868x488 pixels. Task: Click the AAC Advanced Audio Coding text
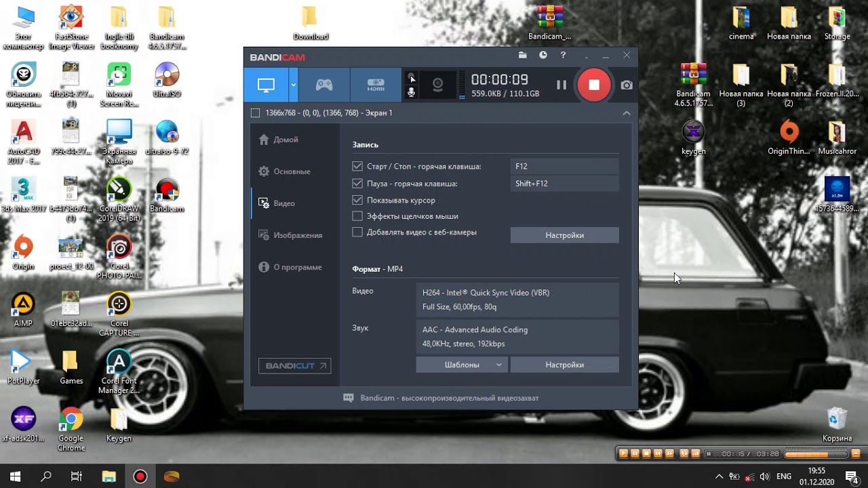475,329
